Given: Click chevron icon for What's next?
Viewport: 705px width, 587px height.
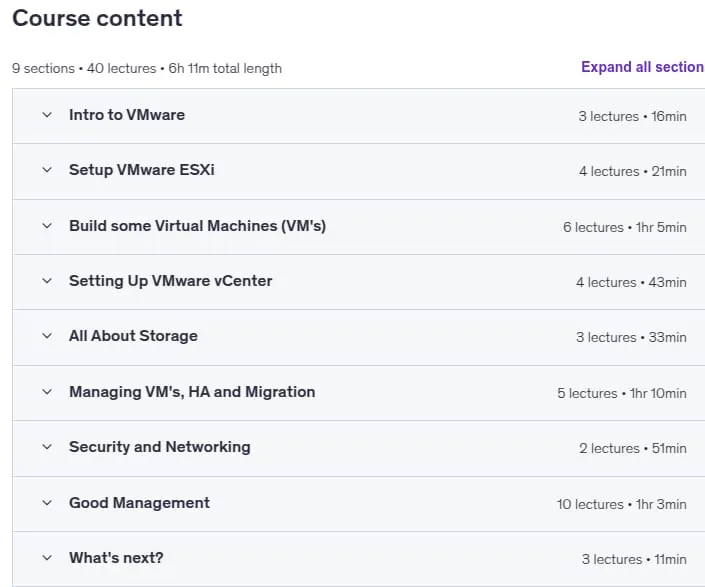Looking at the screenshot, I should (x=47, y=558).
